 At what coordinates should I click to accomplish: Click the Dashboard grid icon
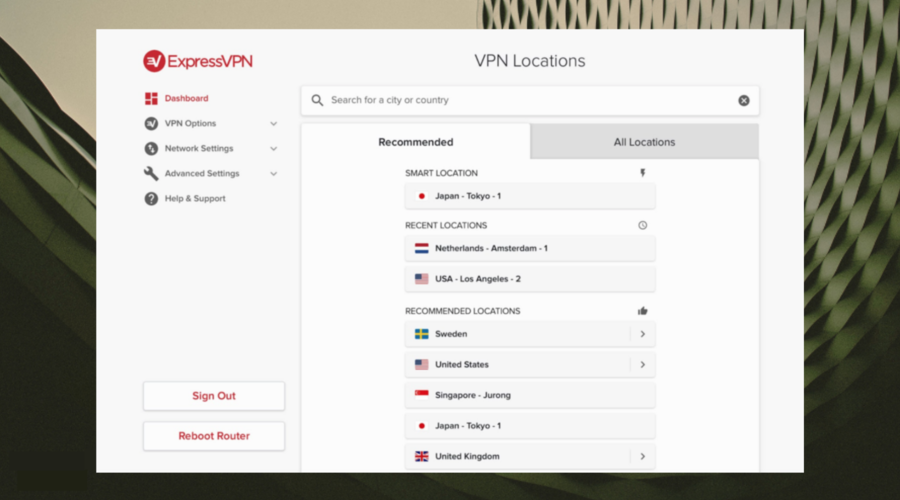(151, 98)
